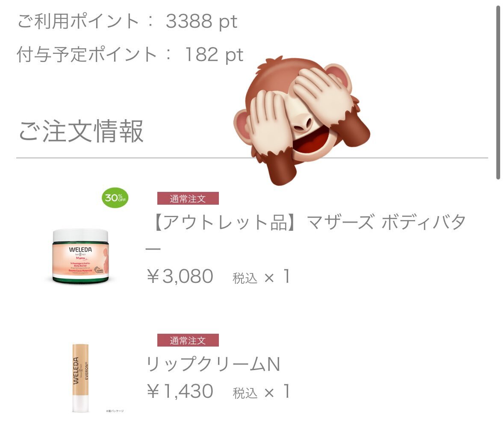Click the small package note beside lip stick
The height and width of the screenshot is (438, 504).
point(115,411)
